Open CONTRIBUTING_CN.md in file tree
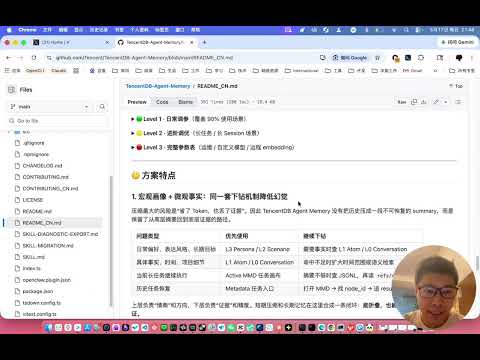 coord(50,188)
